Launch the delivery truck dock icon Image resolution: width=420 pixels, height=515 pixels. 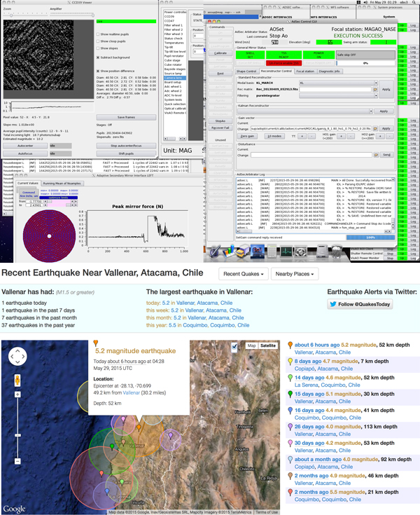pos(243,252)
